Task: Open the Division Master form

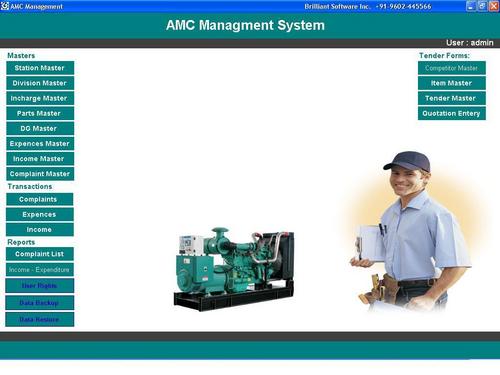Action: (x=40, y=83)
